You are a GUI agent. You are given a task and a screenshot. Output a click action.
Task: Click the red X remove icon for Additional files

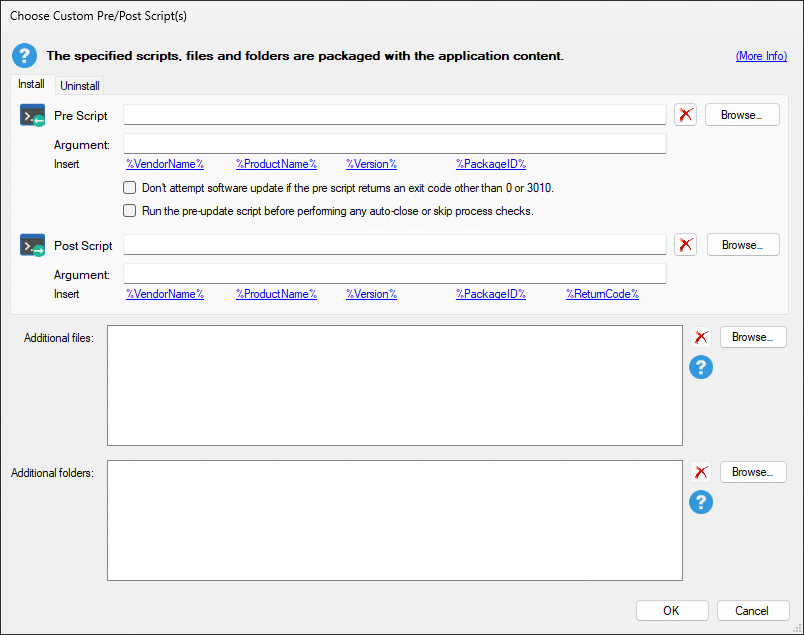[x=701, y=337]
